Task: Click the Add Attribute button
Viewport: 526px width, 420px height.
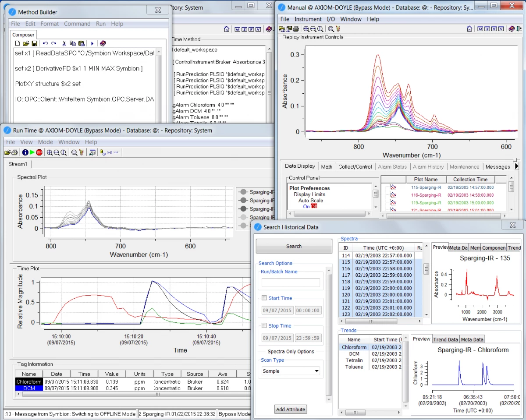Action: (290, 409)
